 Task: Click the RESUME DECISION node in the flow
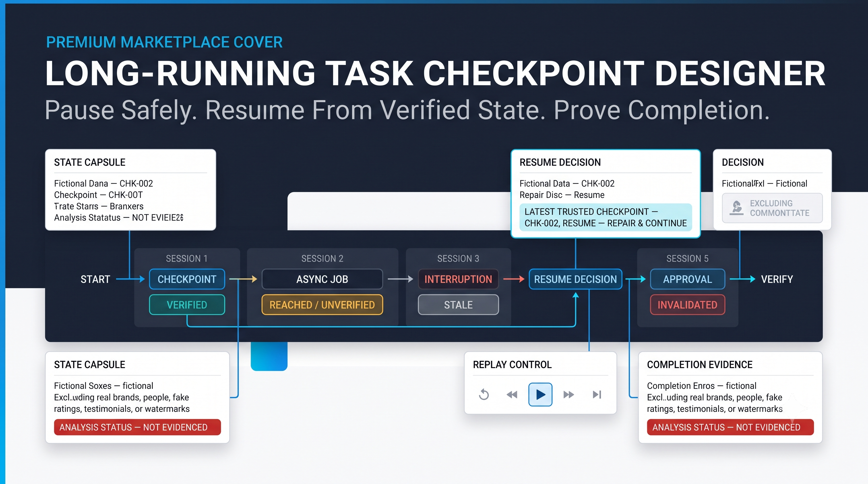(576, 279)
